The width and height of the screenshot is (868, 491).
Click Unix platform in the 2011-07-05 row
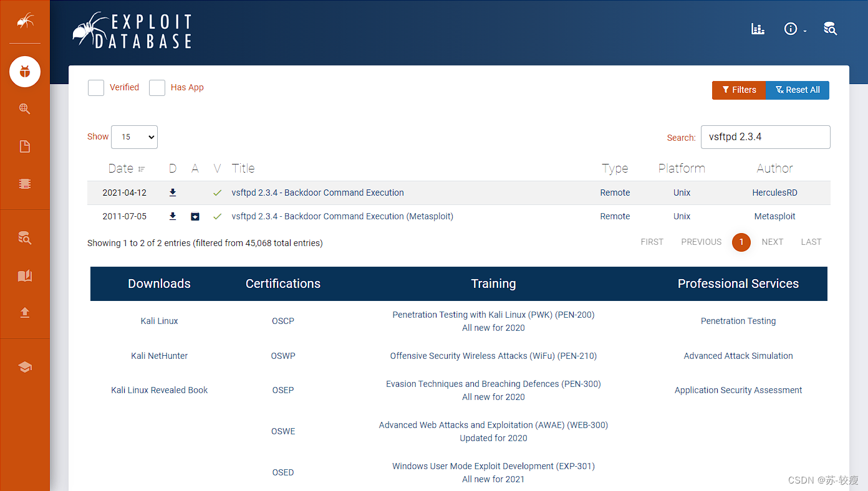pyautogui.click(x=682, y=216)
